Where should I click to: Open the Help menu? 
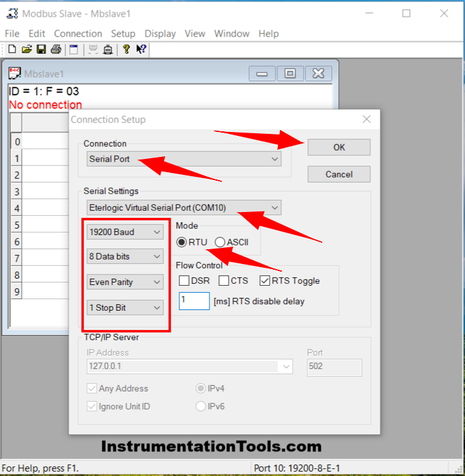[x=268, y=33]
